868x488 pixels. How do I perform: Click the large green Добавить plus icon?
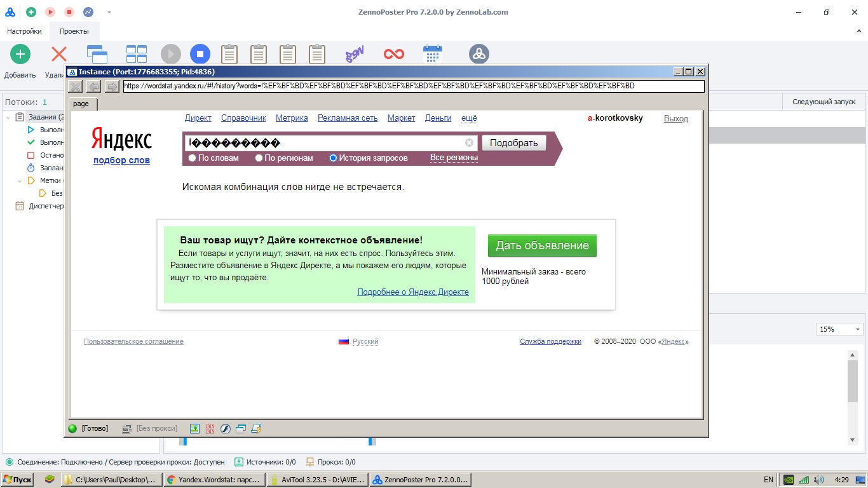pyautogui.click(x=20, y=54)
